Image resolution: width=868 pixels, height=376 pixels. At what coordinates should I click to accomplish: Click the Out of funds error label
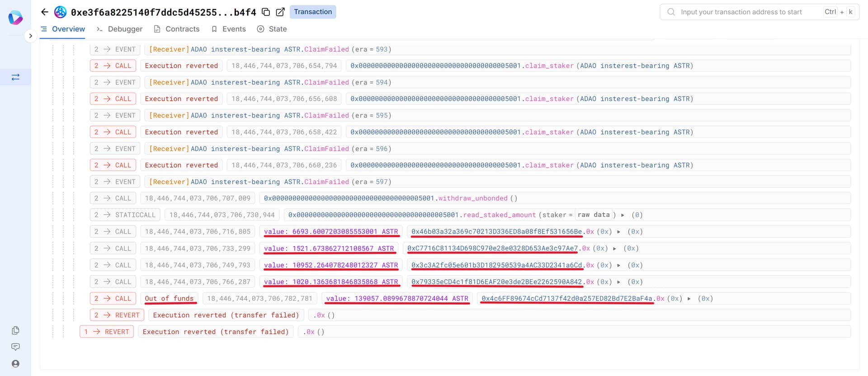[x=169, y=299]
